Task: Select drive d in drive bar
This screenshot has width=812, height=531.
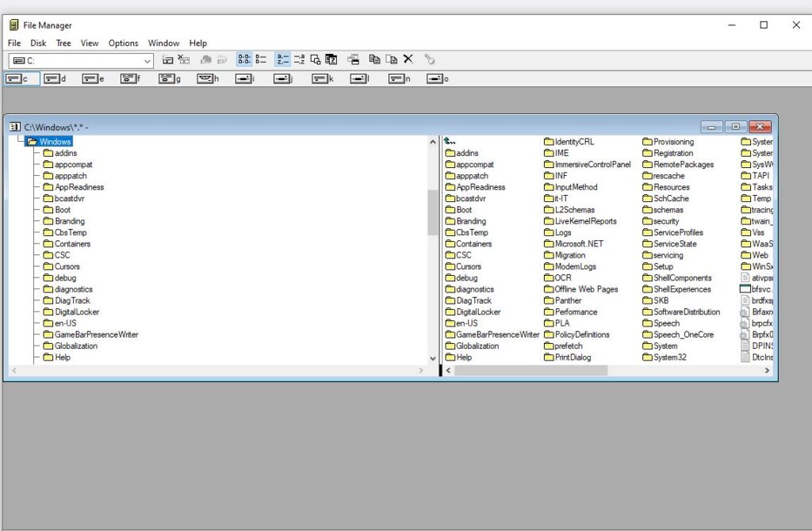Action: (56, 78)
